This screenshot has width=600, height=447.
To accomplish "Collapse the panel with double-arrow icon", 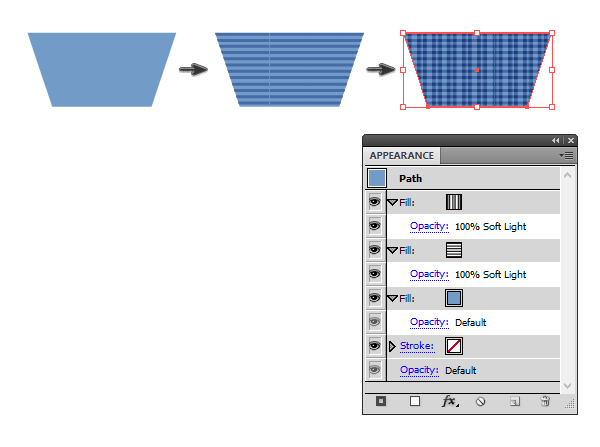I will tap(556, 141).
